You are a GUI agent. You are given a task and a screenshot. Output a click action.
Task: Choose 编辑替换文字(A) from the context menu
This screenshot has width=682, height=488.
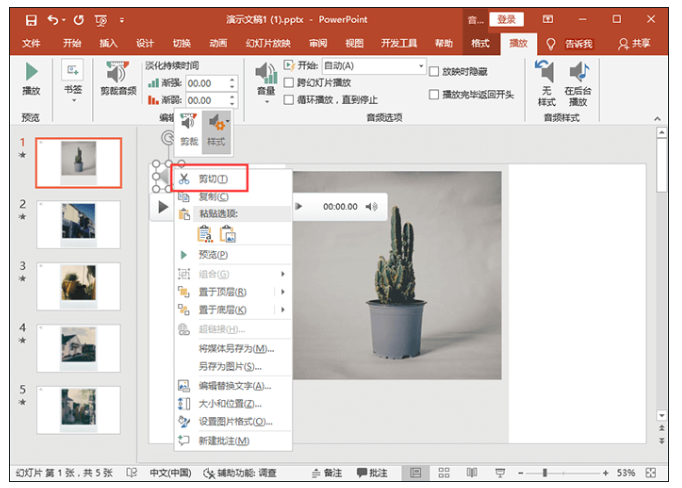[233, 386]
